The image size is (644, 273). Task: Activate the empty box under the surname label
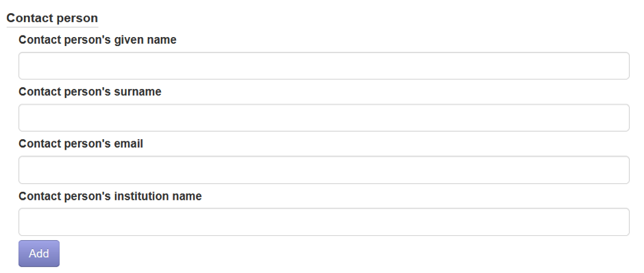(323, 117)
